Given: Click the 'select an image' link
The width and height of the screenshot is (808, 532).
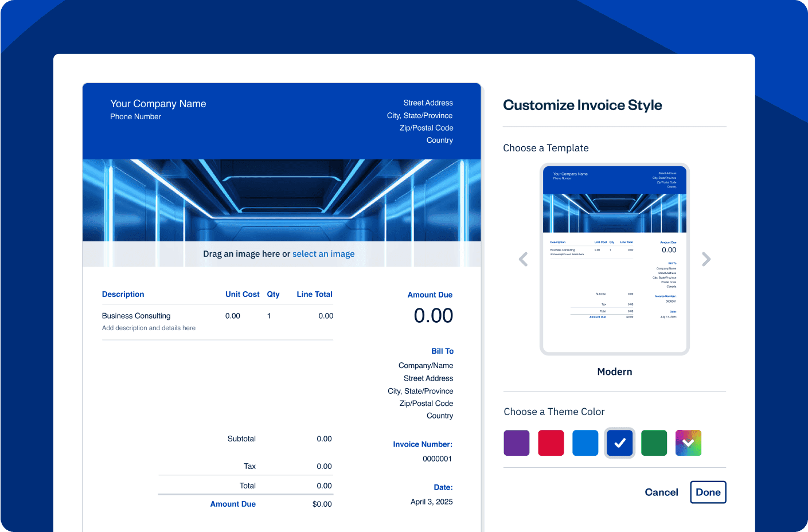Looking at the screenshot, I should pos(323,254).
